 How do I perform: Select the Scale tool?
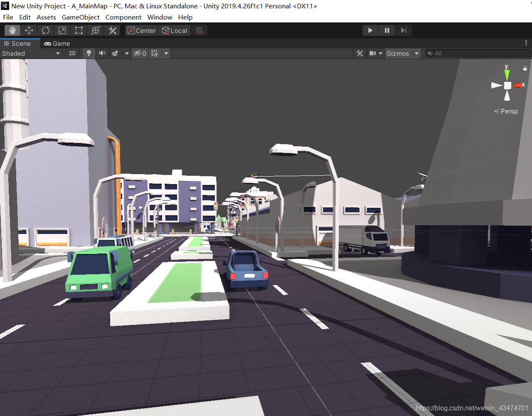(62, 30)
